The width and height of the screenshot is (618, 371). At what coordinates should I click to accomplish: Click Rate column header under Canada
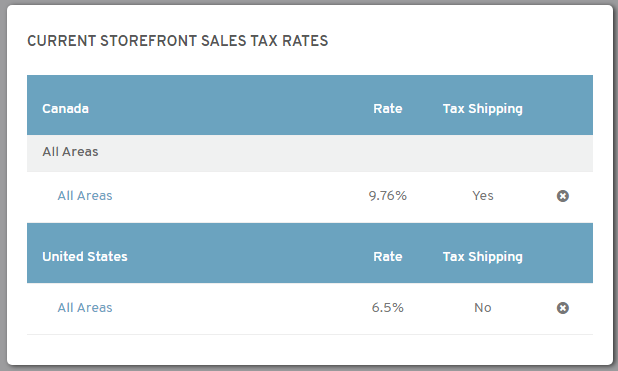click(388, 108)
